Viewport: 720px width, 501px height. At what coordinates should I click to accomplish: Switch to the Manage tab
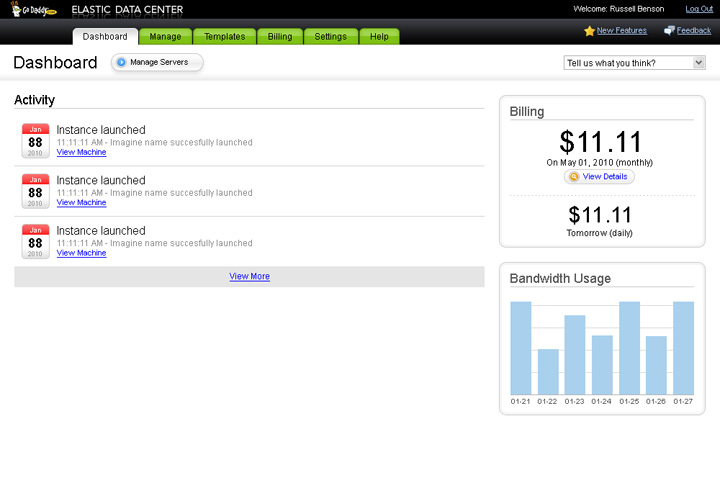[x=165, y=37]
